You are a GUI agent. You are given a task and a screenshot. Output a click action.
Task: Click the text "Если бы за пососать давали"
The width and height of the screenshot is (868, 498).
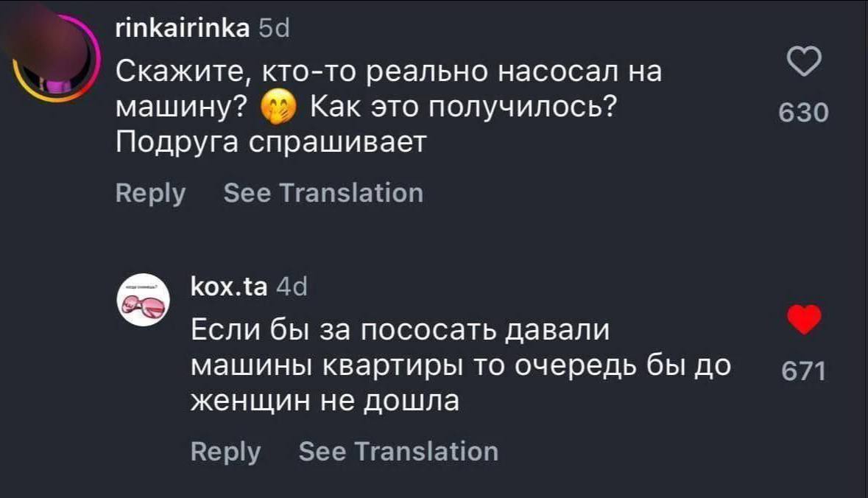click(401, 329)
